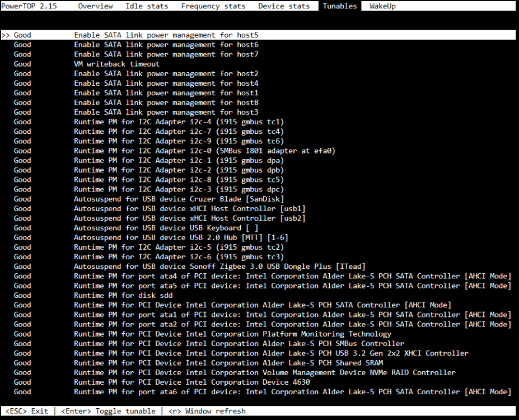Switch to the Overview tab

pyautogui.click(x=95, y=6)
